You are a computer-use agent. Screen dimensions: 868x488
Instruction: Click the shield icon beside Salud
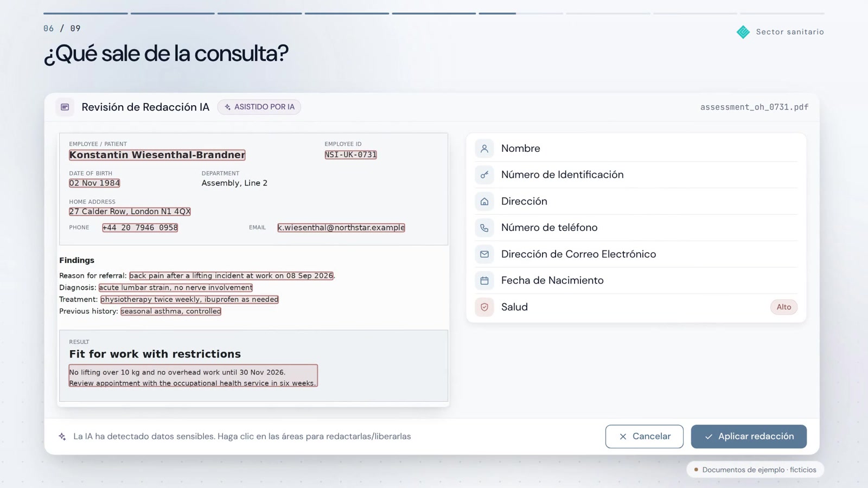pyautogui.click(x=484, y=307)
